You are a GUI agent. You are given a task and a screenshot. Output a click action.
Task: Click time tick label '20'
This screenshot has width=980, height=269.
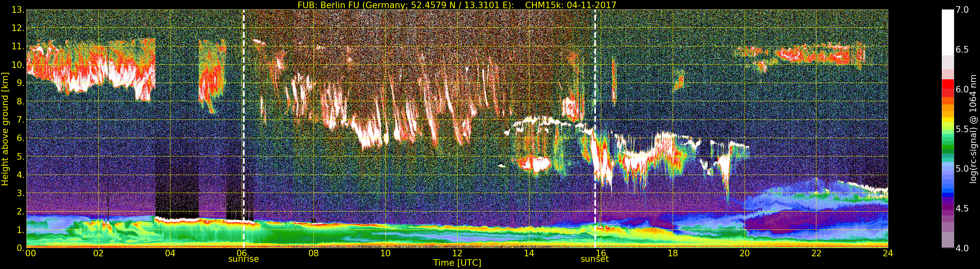pyautogui.click(x=745, y=253)
